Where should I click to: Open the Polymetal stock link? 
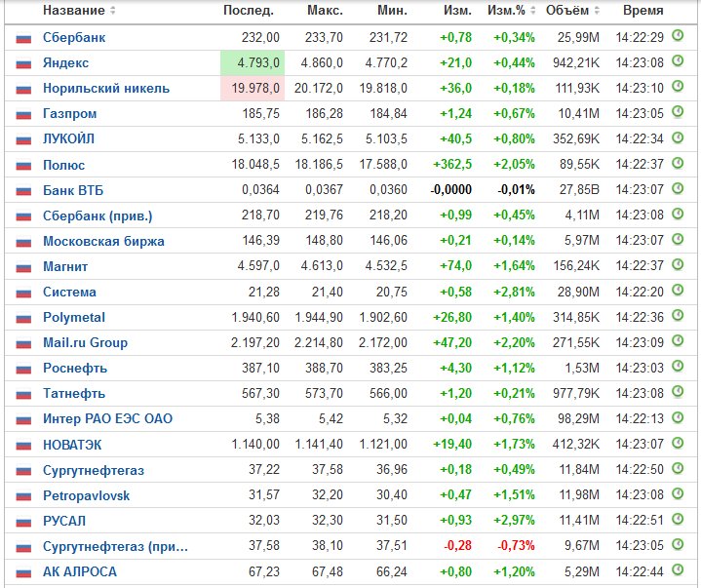pos(74,318)
